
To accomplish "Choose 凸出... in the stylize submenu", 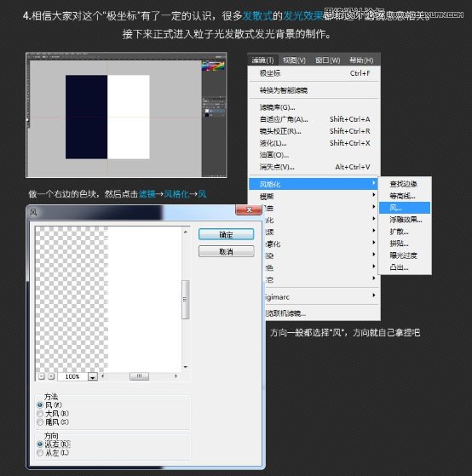I will (405, 267).
